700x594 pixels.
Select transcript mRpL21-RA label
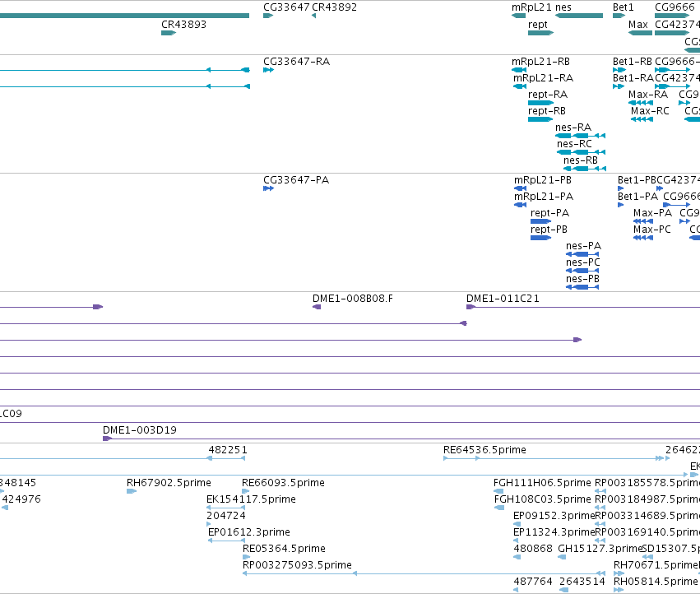tap(544, 78)
